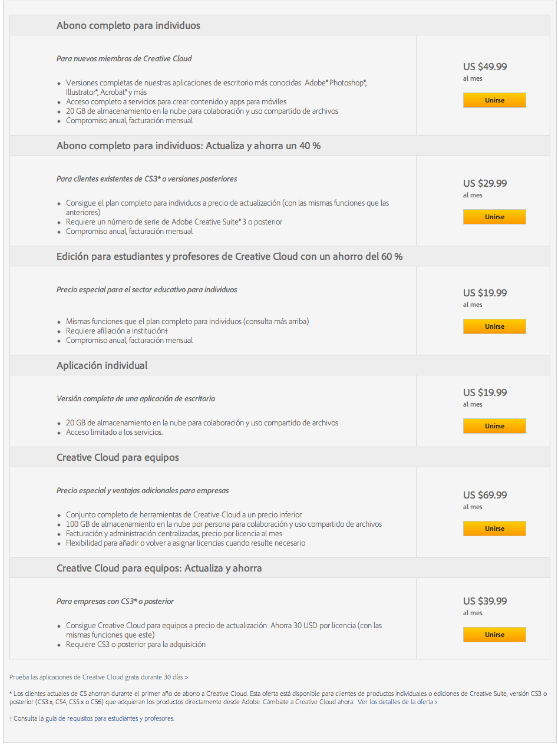Click the US $69.99 price text
558x756 pixels.
tap(484, 495)
